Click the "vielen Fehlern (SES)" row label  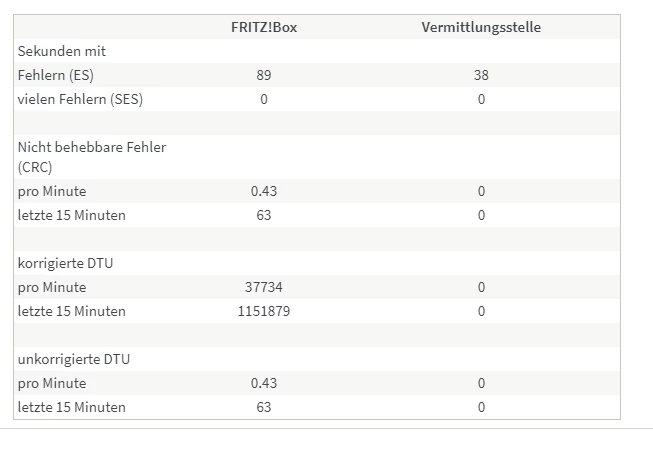click(x=80, y=99)
